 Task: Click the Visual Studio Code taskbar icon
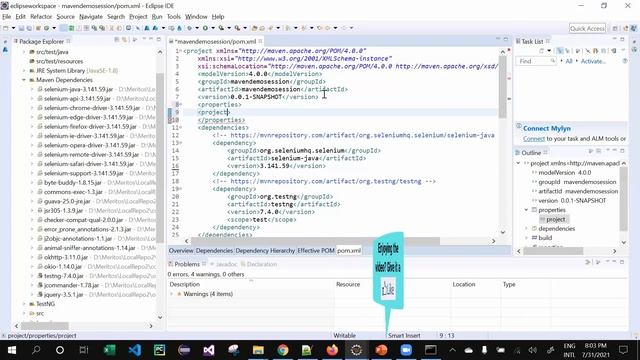tap(135, 350)
